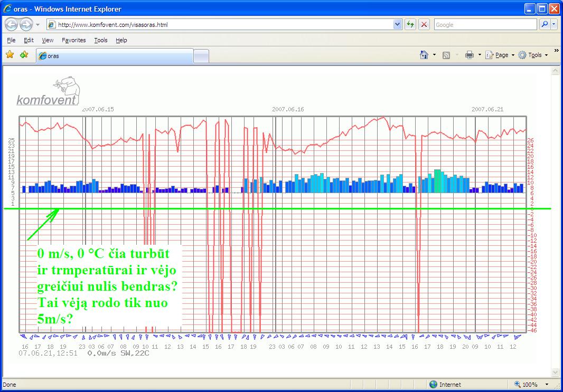
Task: Stop loading with the red X icon
Action: pyautogui.click(x=424, y=24)
